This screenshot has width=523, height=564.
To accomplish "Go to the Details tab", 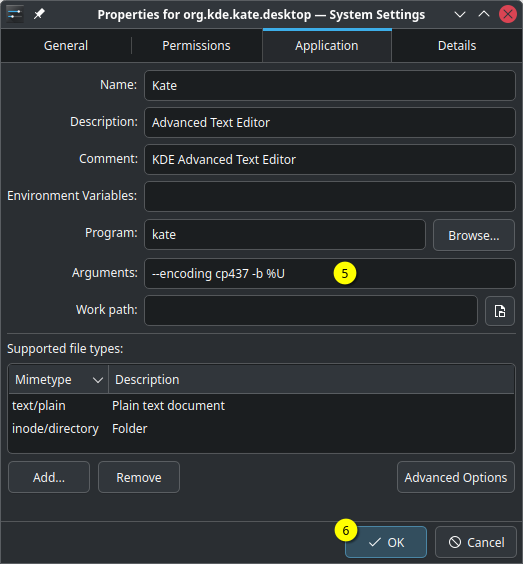I will tap(457, 46).
